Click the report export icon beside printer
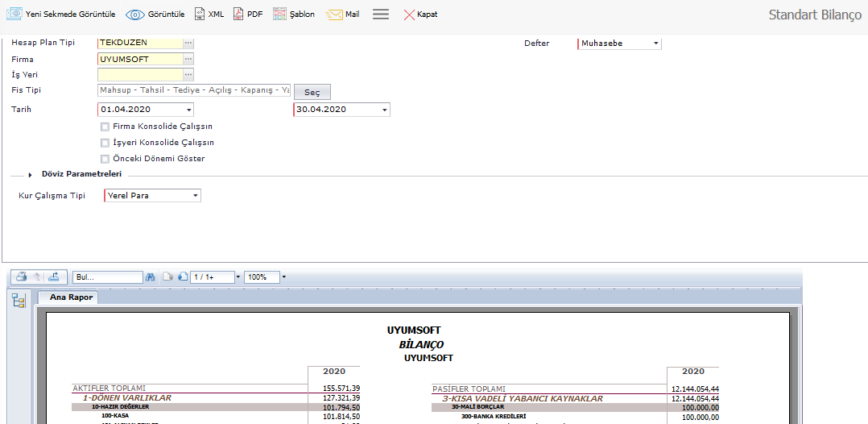 click(x=54, y=276)
